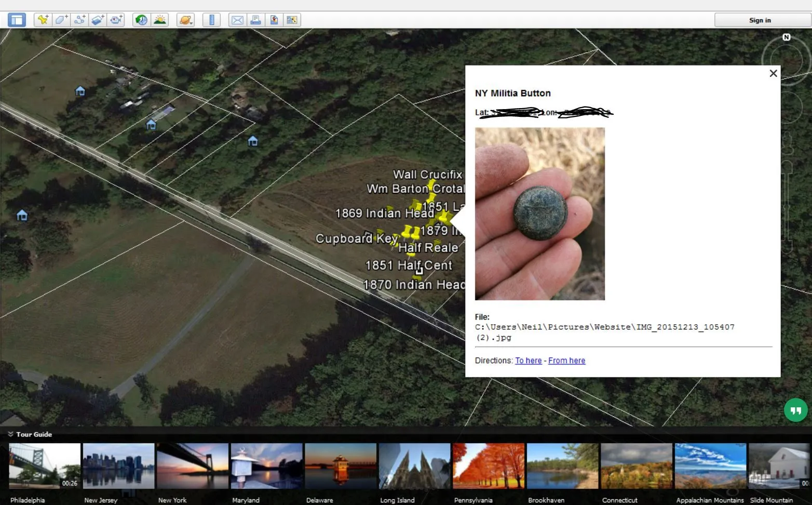The width and height of the screenshot is (812, 505).
Task: Click the Record a Tour icon
Action: point(117,20)
